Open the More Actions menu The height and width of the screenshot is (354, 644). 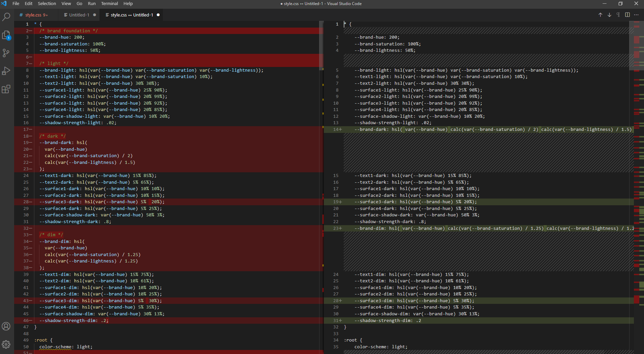click(x=637, y=15)
